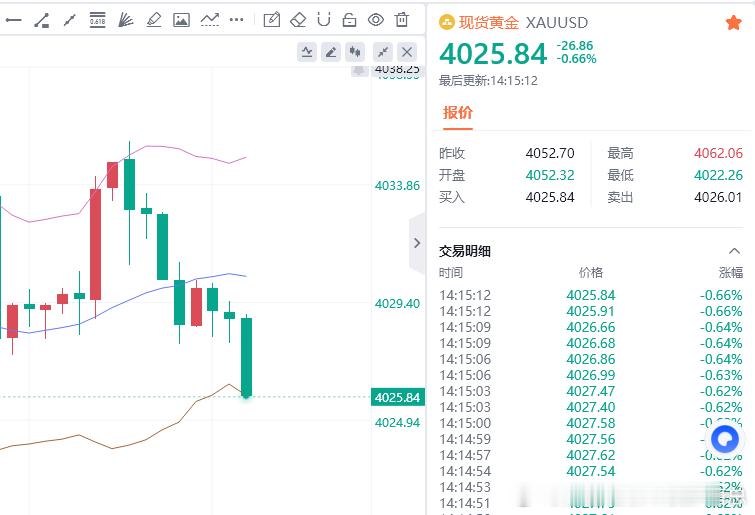Click the trade row priced 4025.91
755x515 pixels.
pyautogui.click(x=591, y=311)
